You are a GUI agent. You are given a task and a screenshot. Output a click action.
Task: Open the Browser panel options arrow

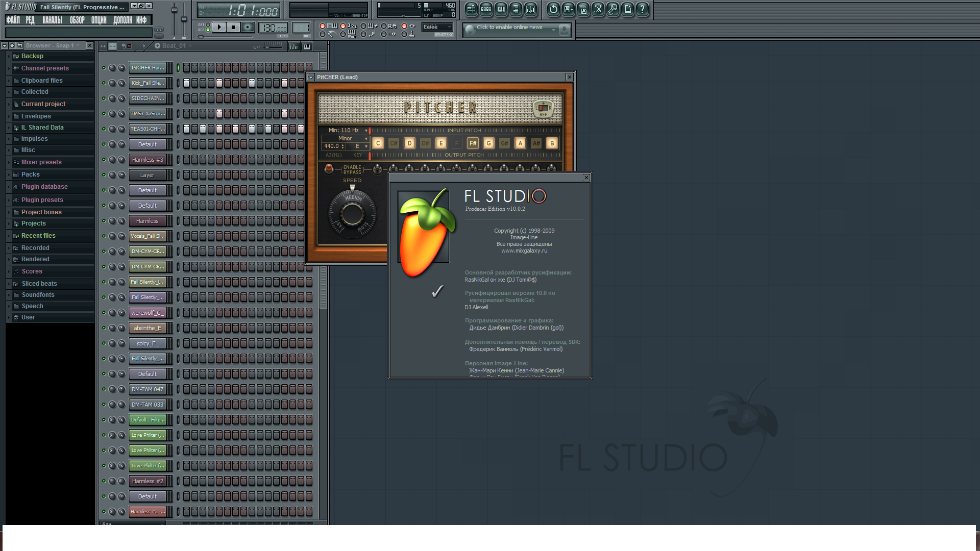click(x=4, y=45)
